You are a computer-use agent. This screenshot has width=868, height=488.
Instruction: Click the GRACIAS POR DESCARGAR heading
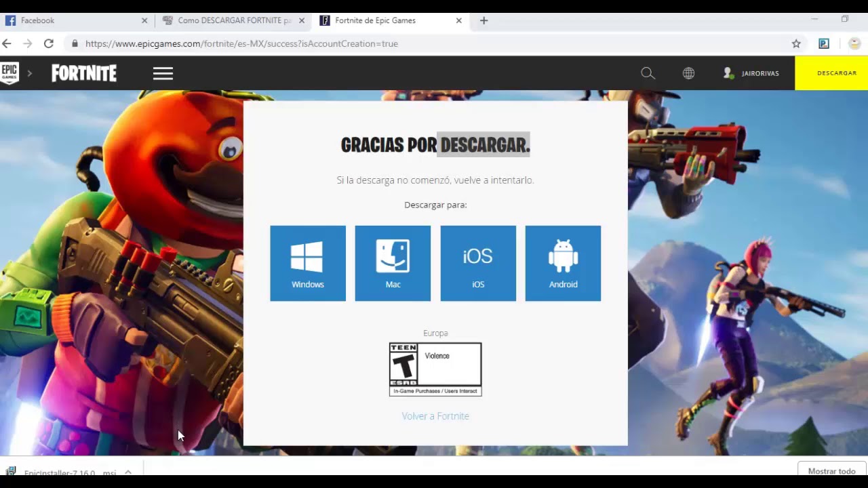pyautogui.click(x=435, y=144)
